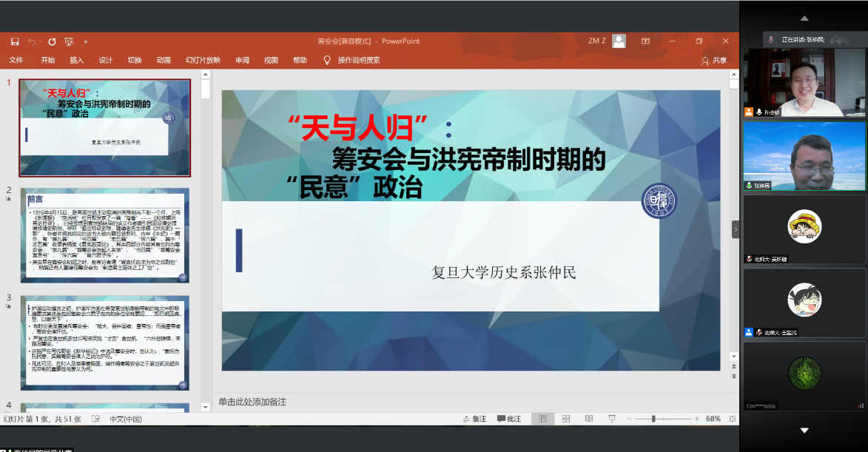Start Slide Show from status bar icon
Viewport: 868px width, 452px height.
612,419
